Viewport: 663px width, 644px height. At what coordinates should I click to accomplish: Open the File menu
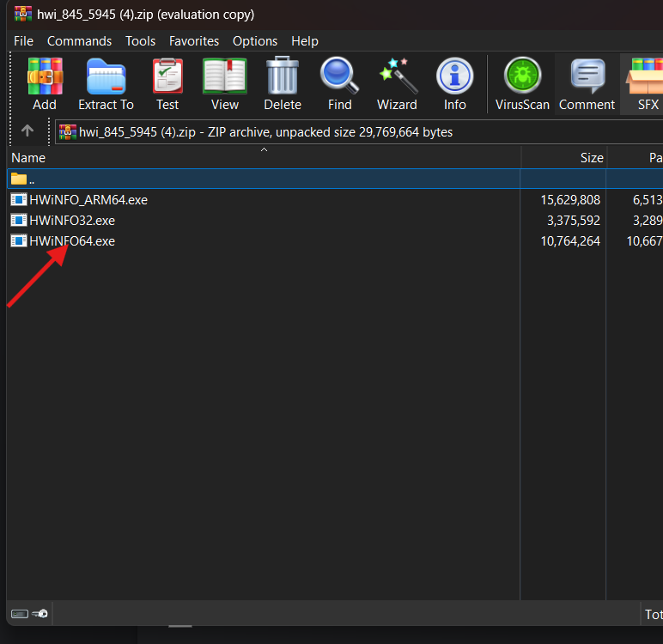(23, 41)
